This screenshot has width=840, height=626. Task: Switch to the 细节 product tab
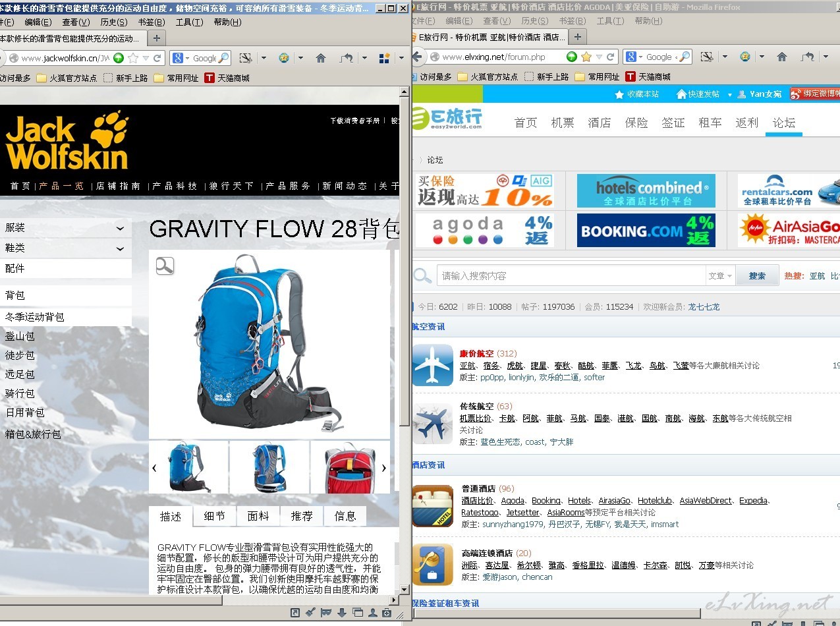click(x=215, y=516)
